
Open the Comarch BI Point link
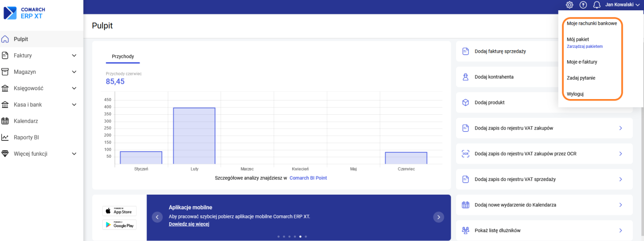tap(308, 178)
